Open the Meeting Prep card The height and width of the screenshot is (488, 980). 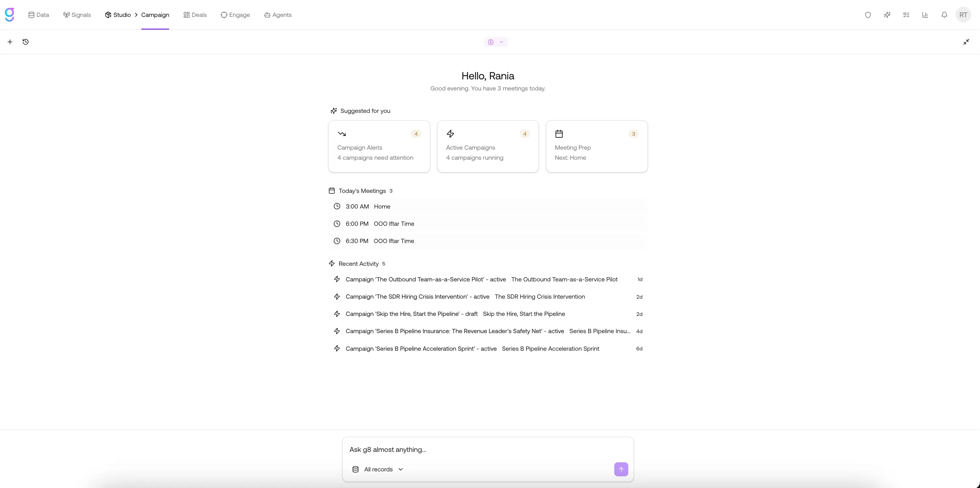pos(596,146)
